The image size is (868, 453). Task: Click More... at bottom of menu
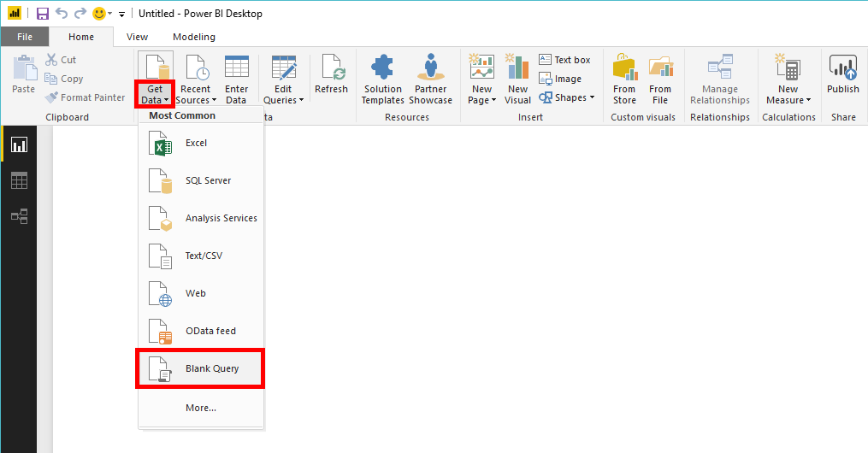[201, 408]
